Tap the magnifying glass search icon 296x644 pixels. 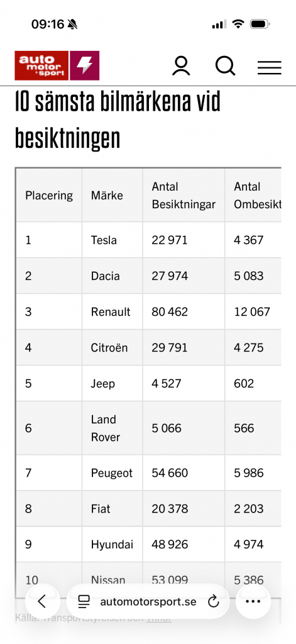226,65
